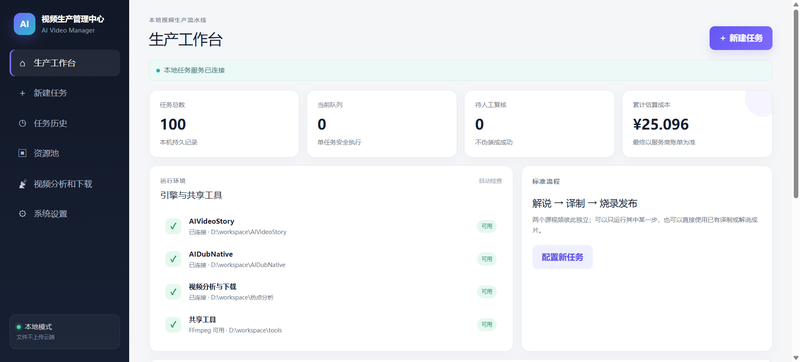Click the green checkmark next to AIVideoStory

click(x=173, y=226)
